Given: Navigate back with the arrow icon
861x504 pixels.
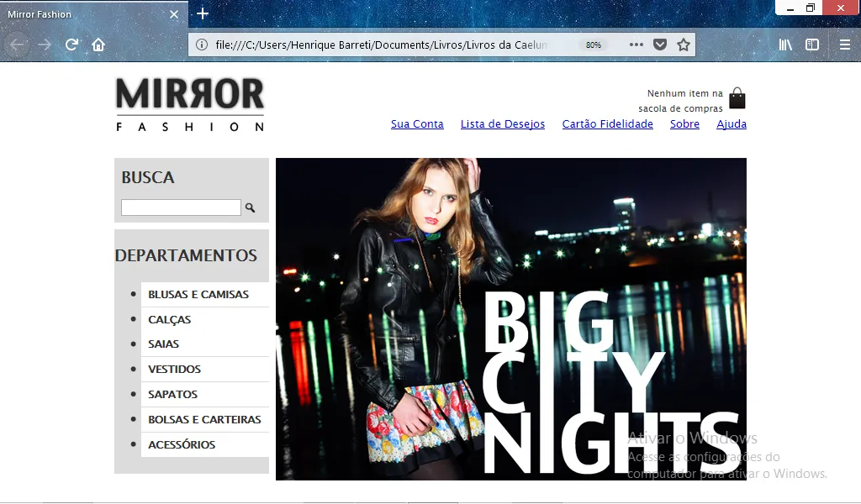Looking at the screenshot, I should pos(17,45).
